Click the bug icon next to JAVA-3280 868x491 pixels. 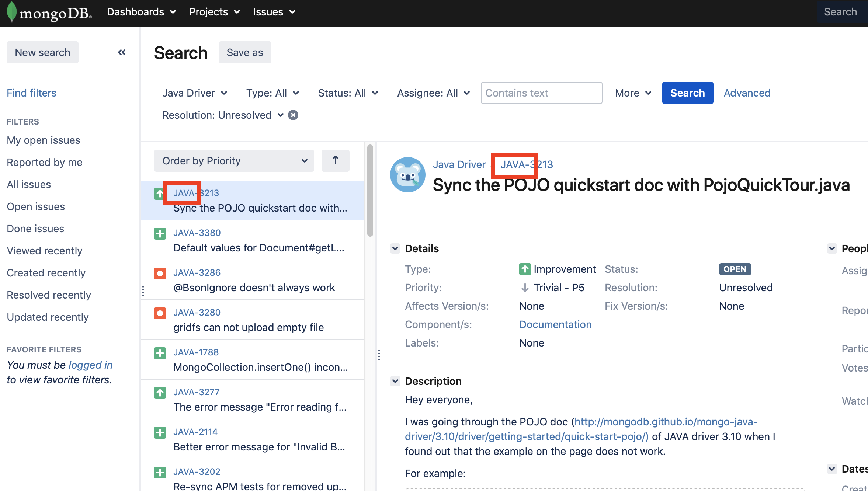(160, 313)
